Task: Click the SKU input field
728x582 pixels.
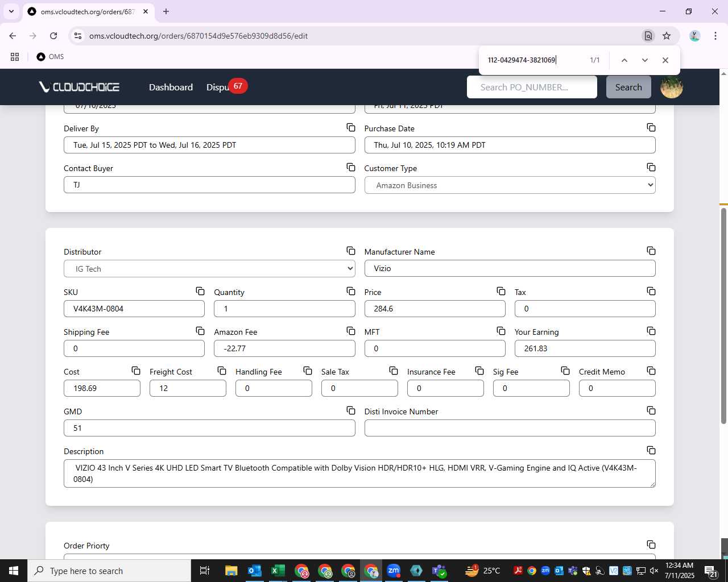Action: 134,309
